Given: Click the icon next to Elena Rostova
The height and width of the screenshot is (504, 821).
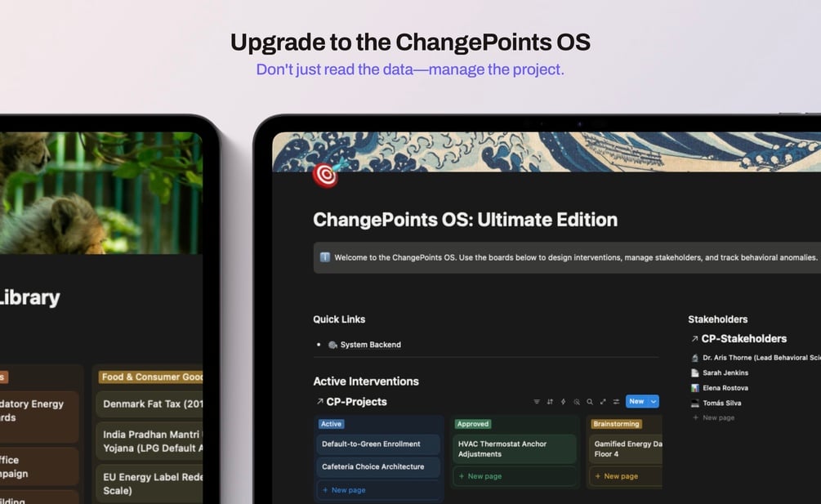Looking at the screenshot, I should 695,388.
